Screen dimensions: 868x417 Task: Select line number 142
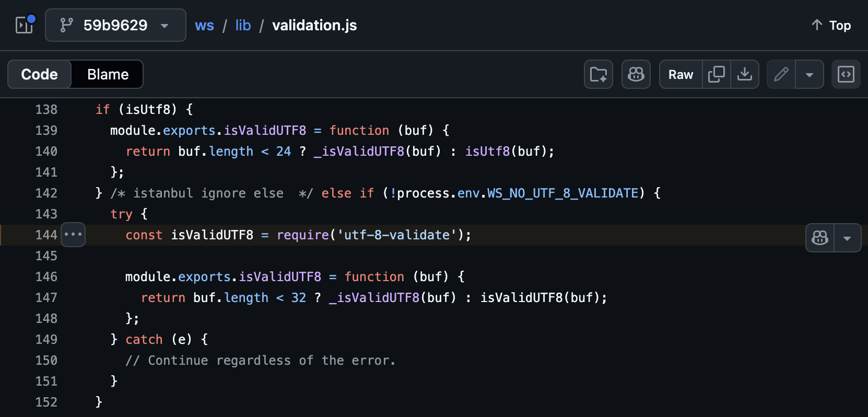[x=46, y=193]
